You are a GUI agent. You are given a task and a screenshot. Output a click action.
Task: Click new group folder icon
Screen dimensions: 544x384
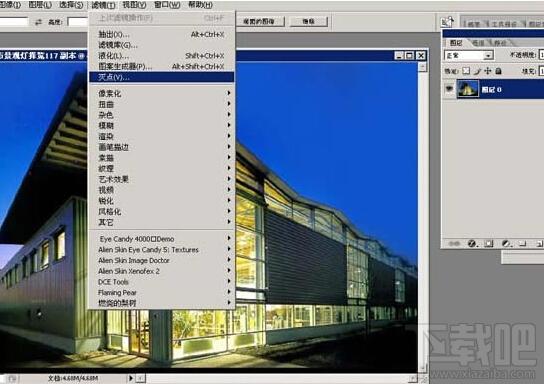pos(522,244)
